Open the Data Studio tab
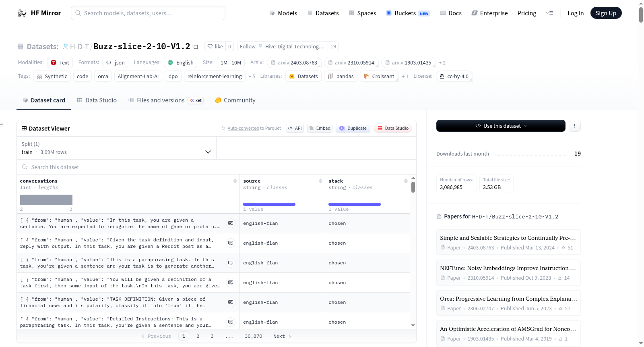The height and width of the screenshot is (347, 644). click(x=97, y=100)
